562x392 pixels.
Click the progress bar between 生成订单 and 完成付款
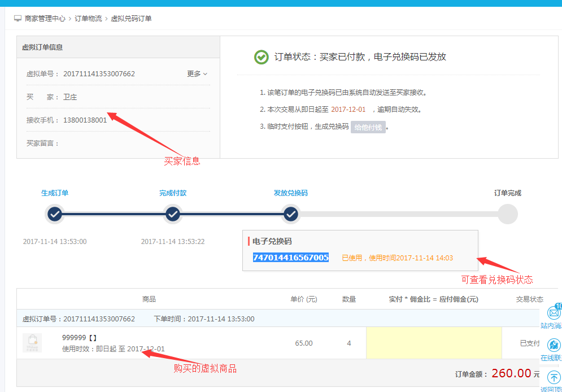(x=114, y=215)
